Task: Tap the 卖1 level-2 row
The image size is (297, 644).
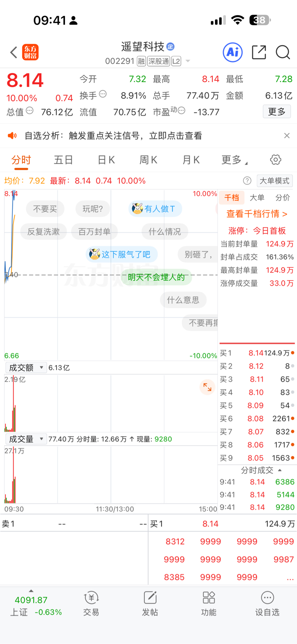Action: pos(74,524)
